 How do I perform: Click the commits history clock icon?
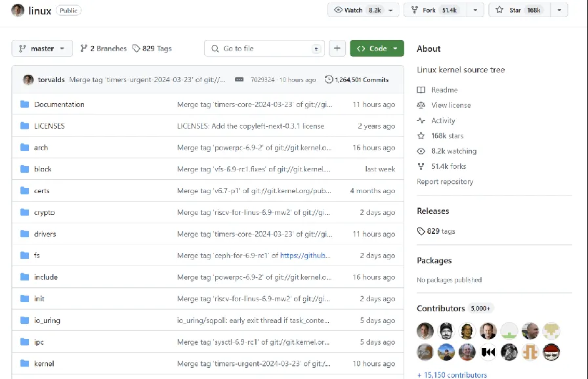click(329, 79)
